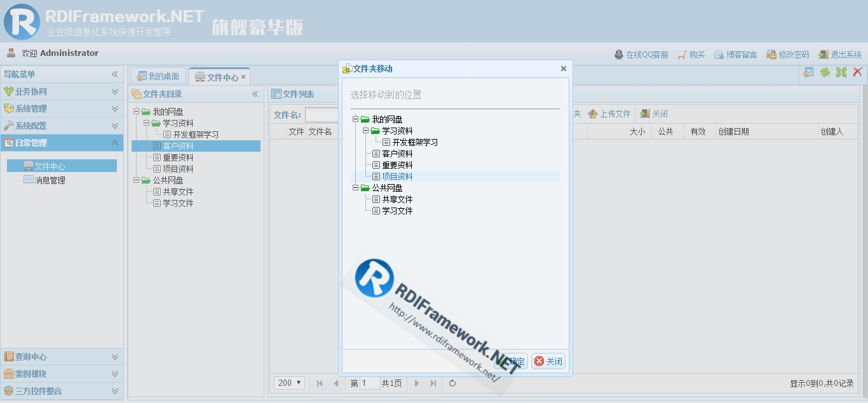This screenshot has width=868, height=403.
Task: Click the 退出系统 link
Action: coord(840,55)
